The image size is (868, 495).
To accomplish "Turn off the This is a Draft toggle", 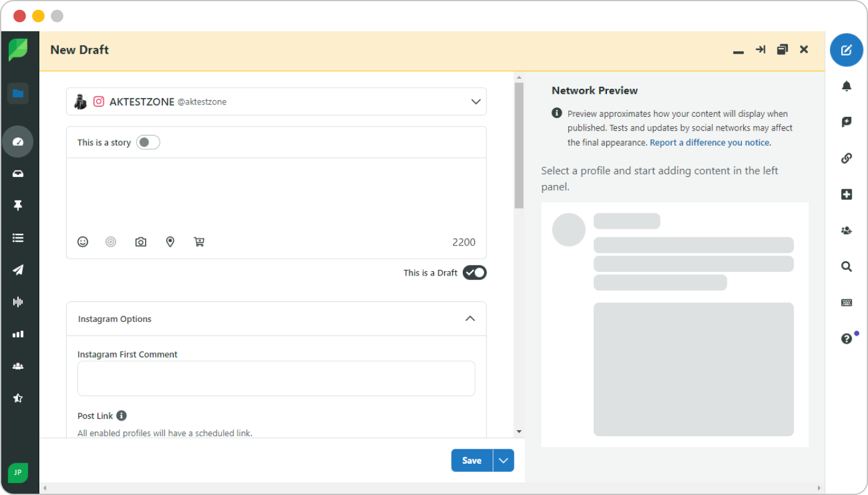I will point(474,272).
